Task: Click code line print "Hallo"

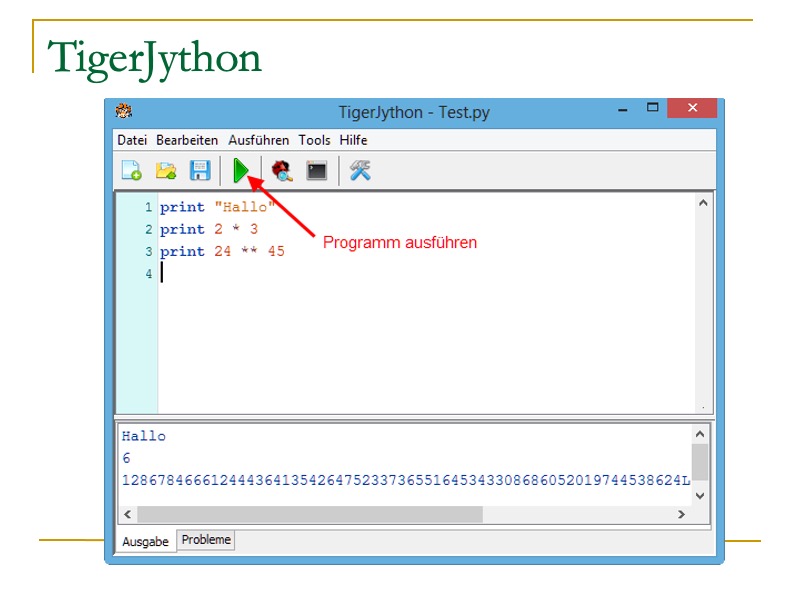Action: (x=218, y=207)
